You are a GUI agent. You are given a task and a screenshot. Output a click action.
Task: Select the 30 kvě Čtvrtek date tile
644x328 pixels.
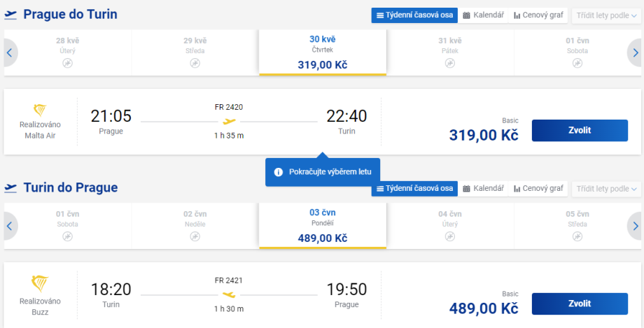(322, 52)
